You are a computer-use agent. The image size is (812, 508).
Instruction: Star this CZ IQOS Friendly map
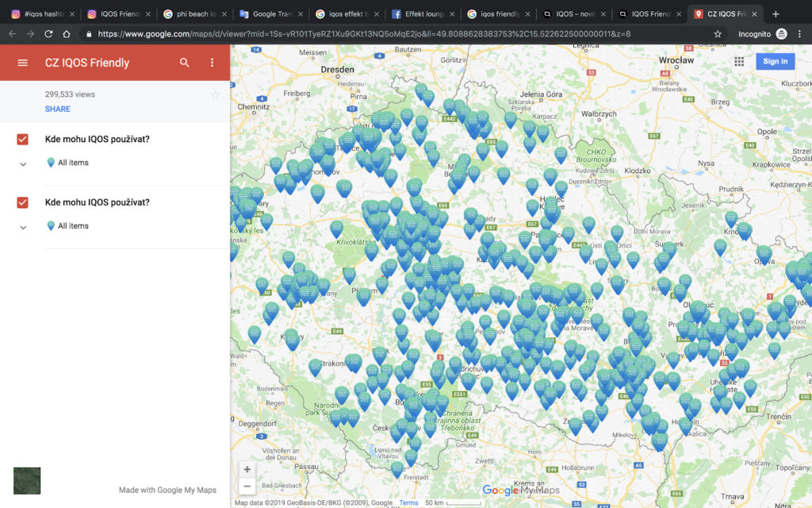pyautogui.click(x=216, y=95)
